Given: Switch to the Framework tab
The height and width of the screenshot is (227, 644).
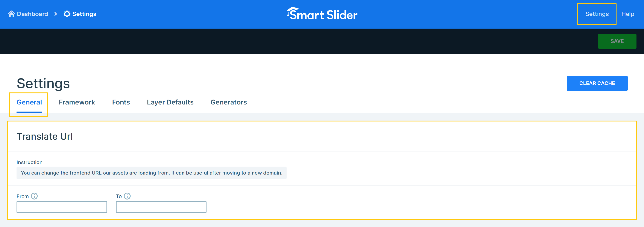Looking at the screenshot, I should pos(77,102).
